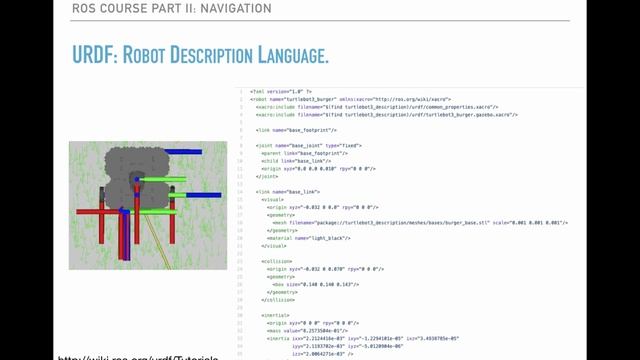The image size is (640, 360).
Task: Click the box size="0.140 0.140 0.143" line
Action: tap(316, 284)
